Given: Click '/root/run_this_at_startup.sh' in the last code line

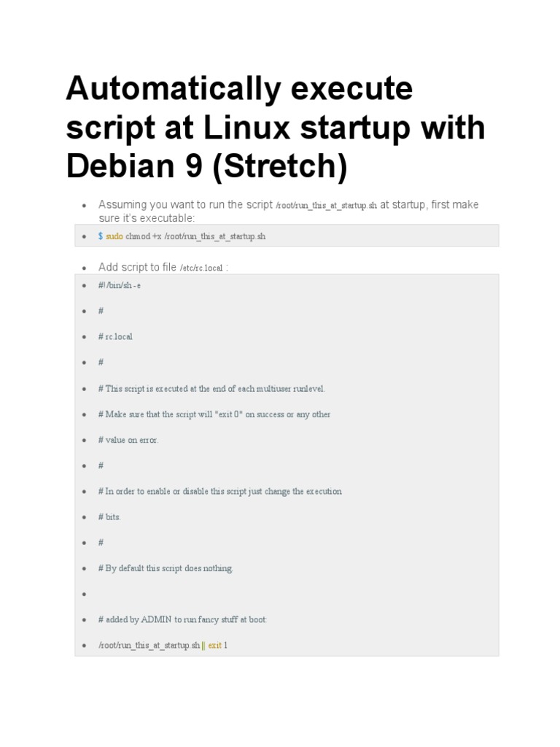Looking at the screenshot, I should point(149,646).
